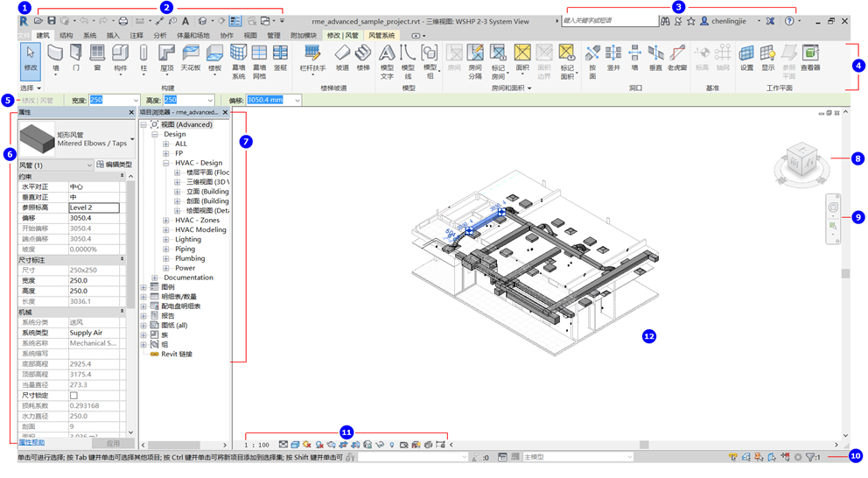Click the keyword search input field
Viewport: 868px width, 478px height.
click(x=608, y=21)
